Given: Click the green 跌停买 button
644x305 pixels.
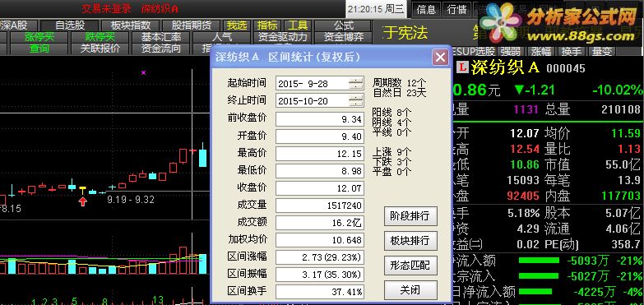Looking at the screenshot, I should 100,37.
